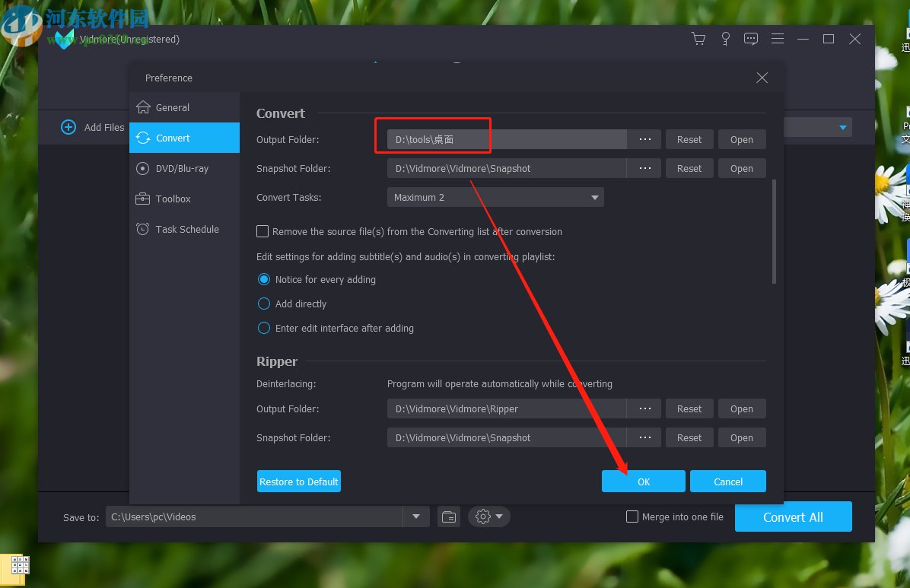The image size is (910, 588).
Task: Go to Task Schedule preferences tab
Action: click(x=185, y=229)
